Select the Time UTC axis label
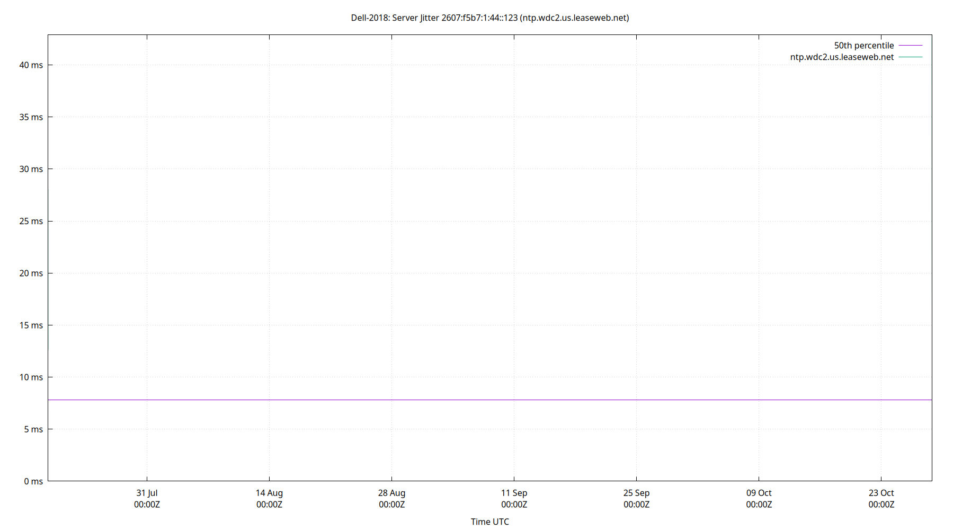The width and height of the screenshot is (980, 530). coord(489,522)
